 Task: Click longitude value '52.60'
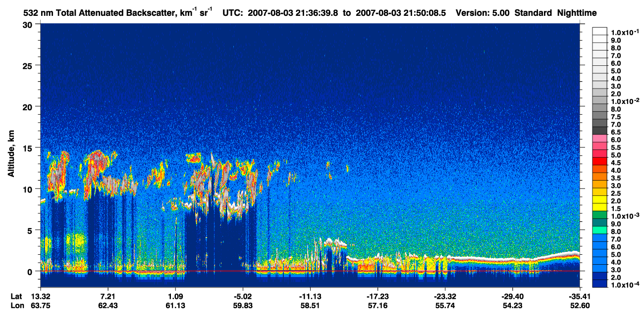click(580, 306)
